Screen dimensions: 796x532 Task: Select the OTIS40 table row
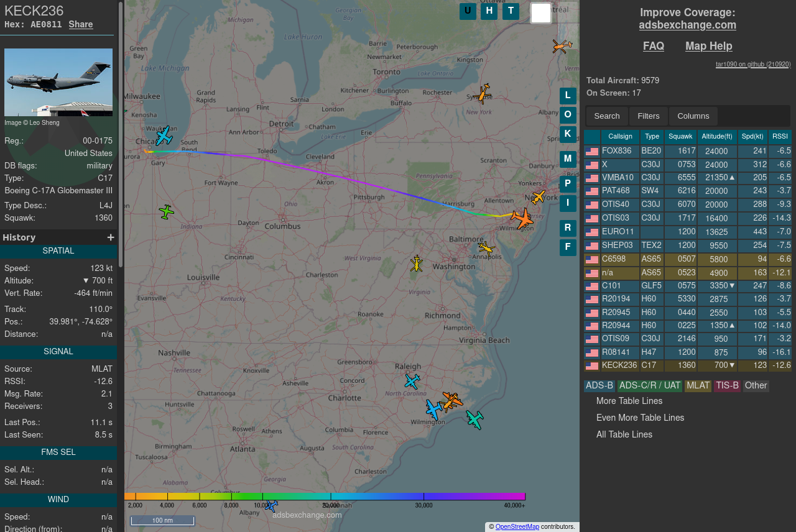[688, 204]
